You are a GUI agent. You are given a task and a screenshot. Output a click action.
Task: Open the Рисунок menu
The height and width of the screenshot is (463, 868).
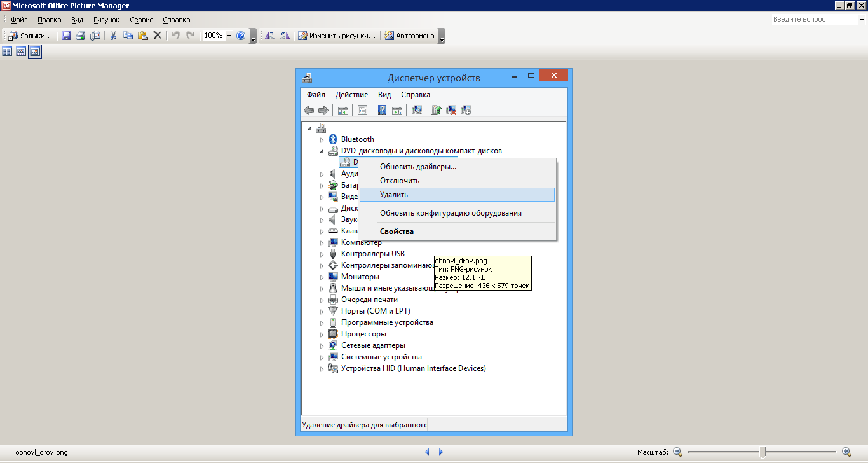[106, 20]
